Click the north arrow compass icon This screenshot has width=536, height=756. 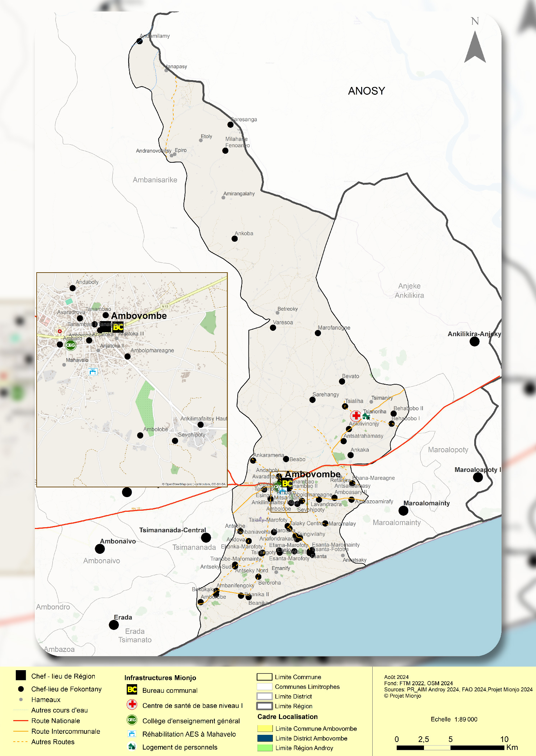pyautogui.click(x=475, y=47)
